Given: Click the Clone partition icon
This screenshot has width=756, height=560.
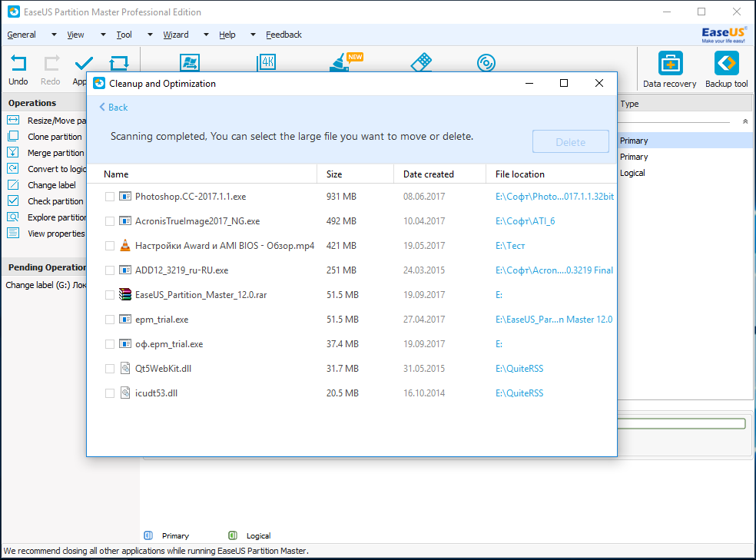Looking at the screenshot, I should point(13,137).
